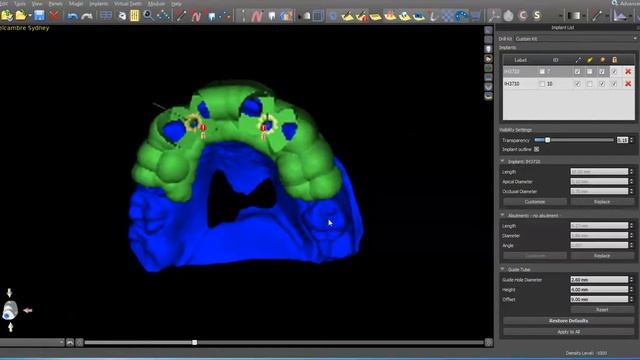
Task: Collapse the Guide Tube section triangle
Action: [502, 269]
